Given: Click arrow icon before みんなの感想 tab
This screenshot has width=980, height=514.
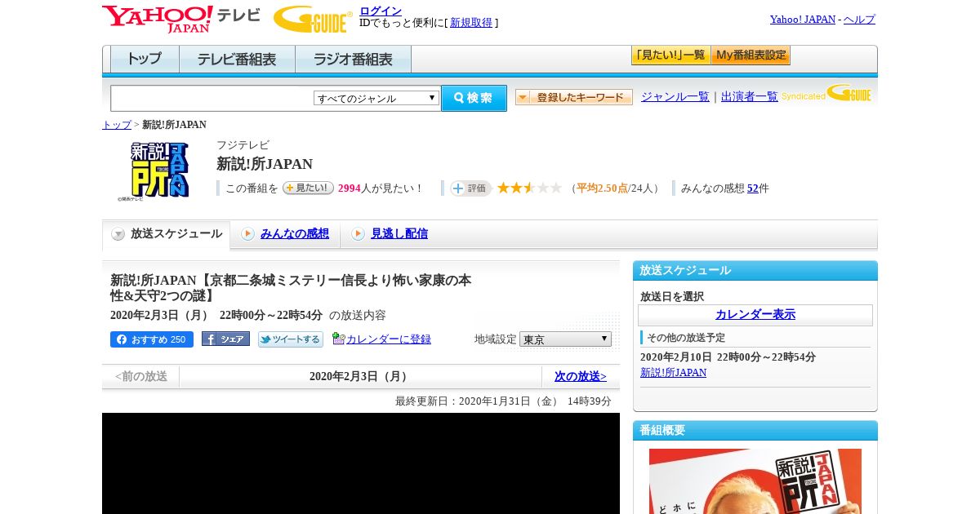Looking at the screenshot, I should click(x=247, y=234).
